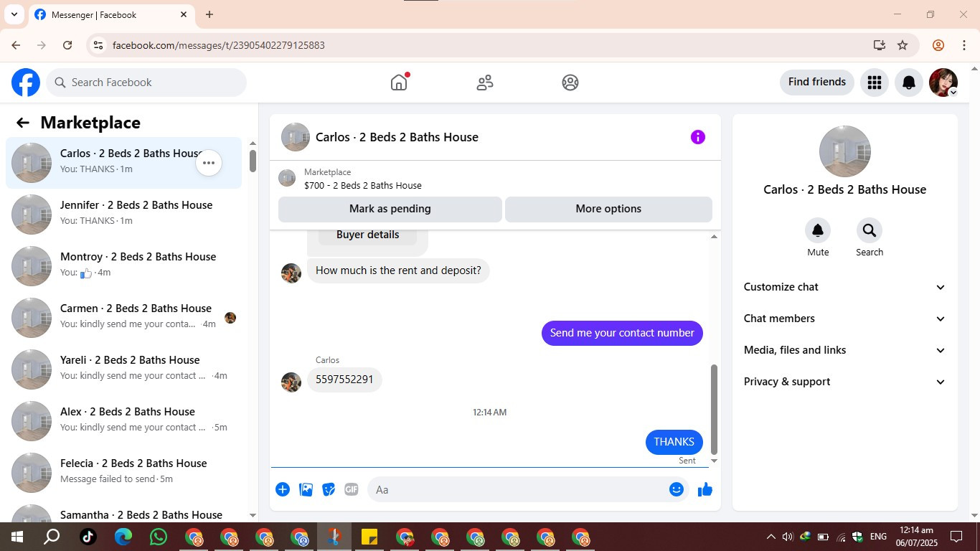Open the notifications bell
The width and height of the screenshot is (980, 551).
909,83
